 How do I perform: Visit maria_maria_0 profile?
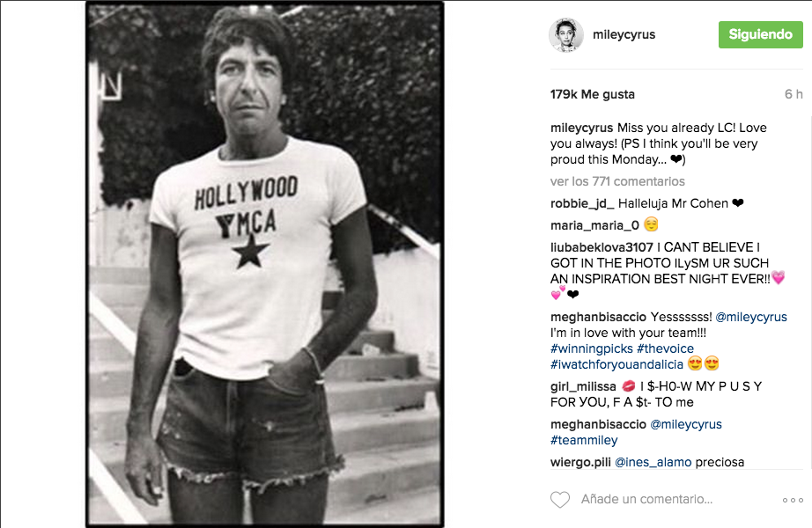coord(594,225)
